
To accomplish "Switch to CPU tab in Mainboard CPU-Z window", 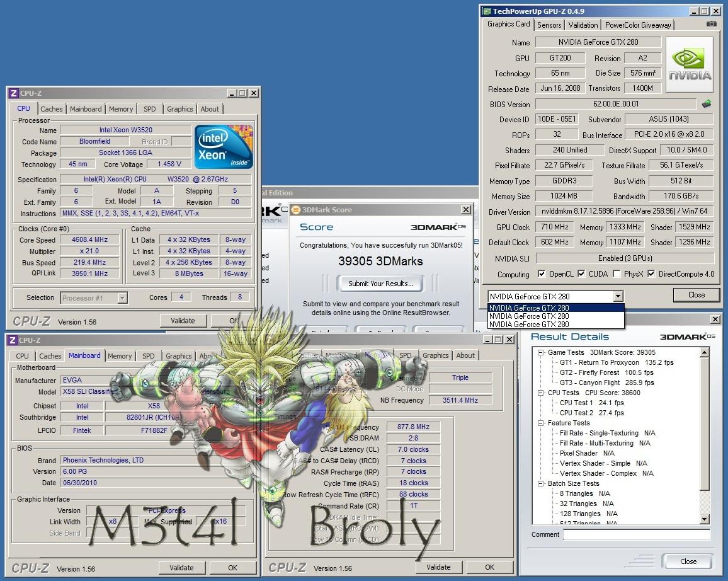I will point(22,356).
